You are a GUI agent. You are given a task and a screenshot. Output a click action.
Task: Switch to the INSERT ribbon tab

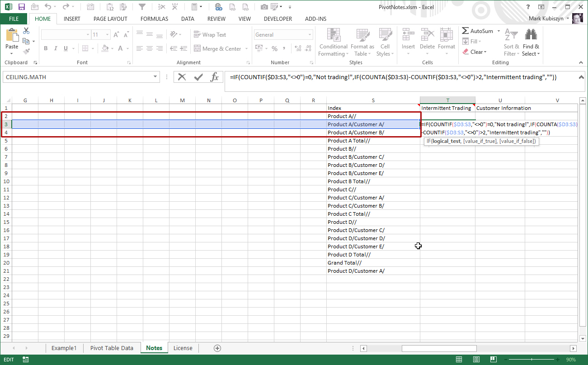click(72, 19)
